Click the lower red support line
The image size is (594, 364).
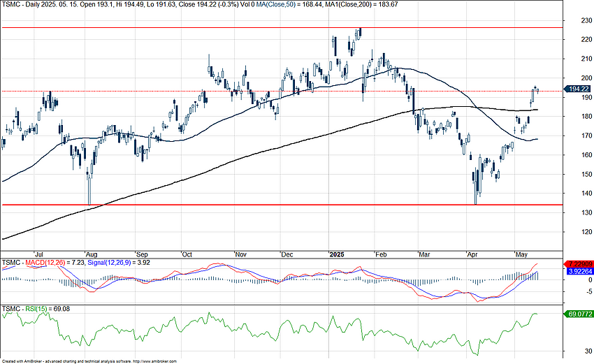pos(282,205)
